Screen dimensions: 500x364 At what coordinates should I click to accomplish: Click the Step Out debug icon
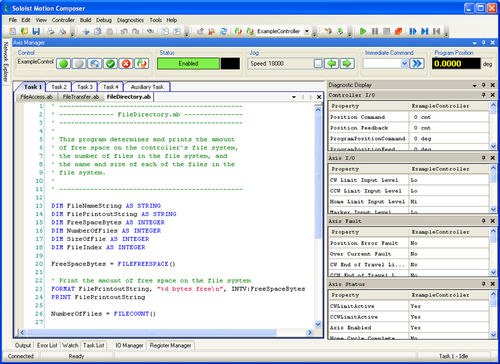pyautogui.click(x=436, y=31)
